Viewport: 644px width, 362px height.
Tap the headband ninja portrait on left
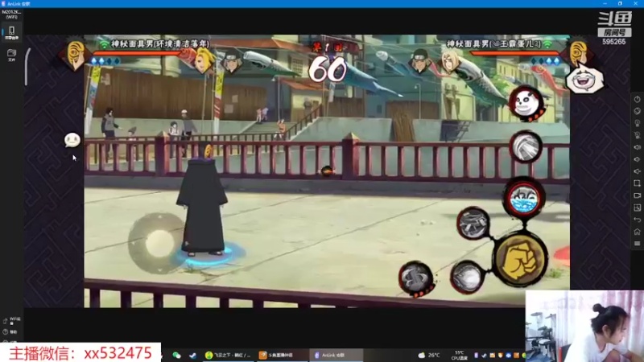tap(232, 61)
